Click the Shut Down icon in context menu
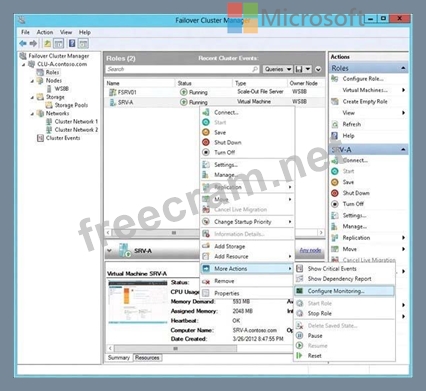This screenshot has width=426, height=391. click(206, 142)
